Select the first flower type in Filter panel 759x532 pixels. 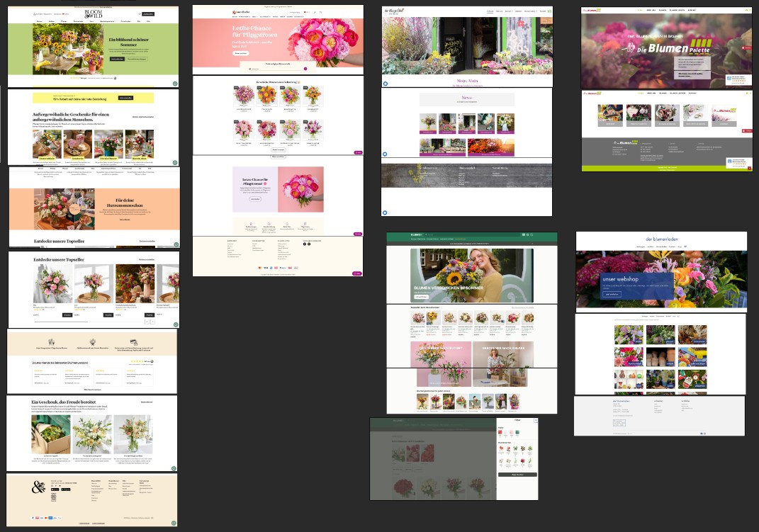pyautogui.click(x=502, y=450)
